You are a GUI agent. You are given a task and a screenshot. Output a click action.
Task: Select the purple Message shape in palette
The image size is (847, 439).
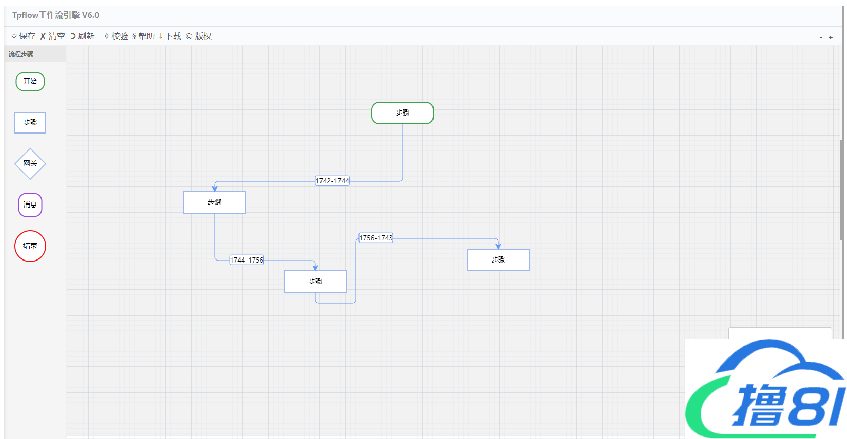[x=30, y=204]
